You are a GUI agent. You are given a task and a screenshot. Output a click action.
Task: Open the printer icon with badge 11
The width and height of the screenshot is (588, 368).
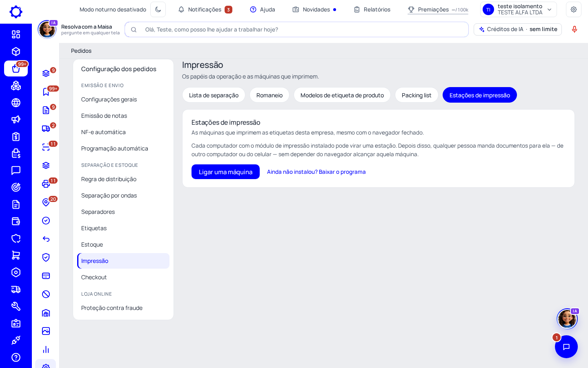[46, 184]
